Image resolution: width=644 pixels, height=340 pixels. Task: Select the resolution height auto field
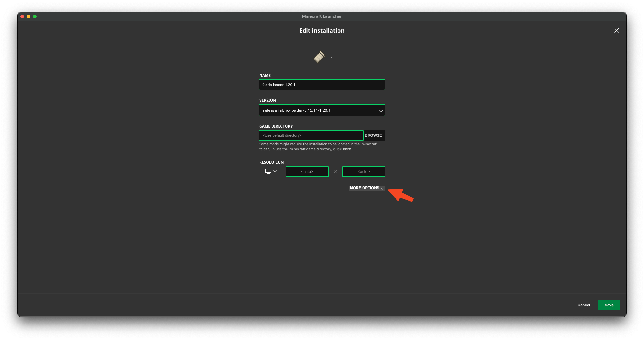364,172
